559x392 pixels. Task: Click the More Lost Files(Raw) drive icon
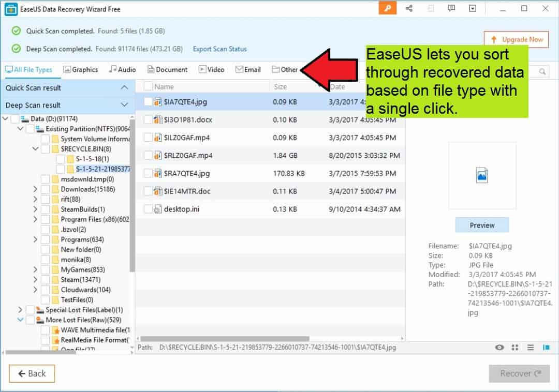pos(40,320)
